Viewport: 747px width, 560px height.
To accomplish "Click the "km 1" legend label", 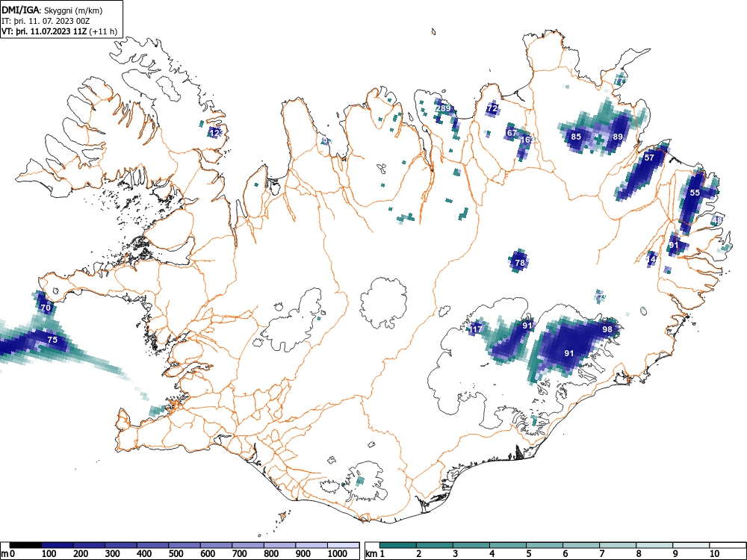I will click(375, 554).
